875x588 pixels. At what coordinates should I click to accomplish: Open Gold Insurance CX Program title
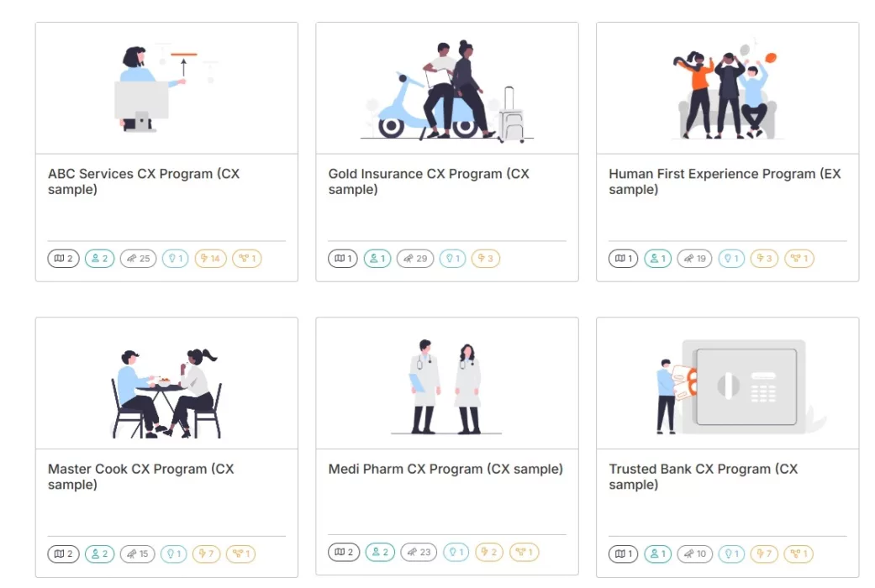click(x=429, y=181)
